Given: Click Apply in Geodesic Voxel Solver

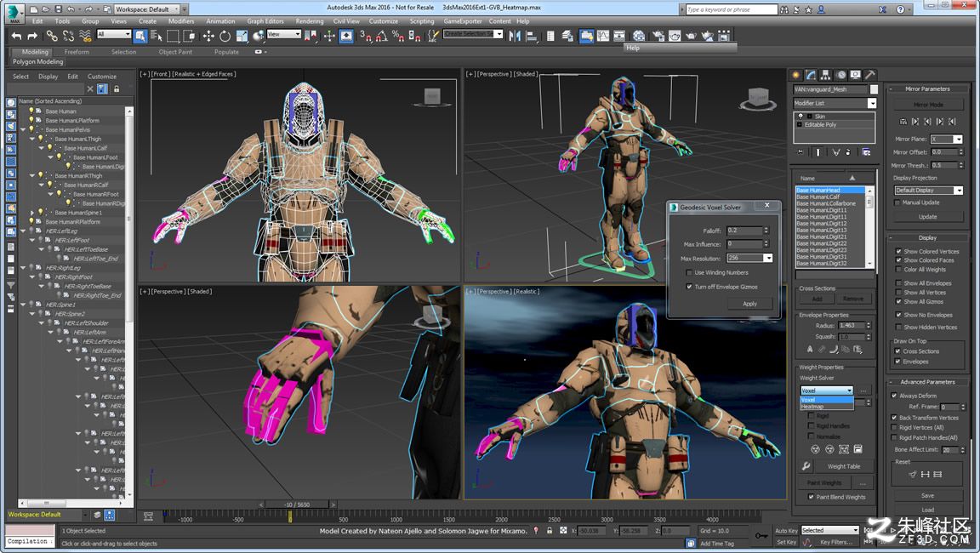Looking at the screenshot, I should [749, 304].
